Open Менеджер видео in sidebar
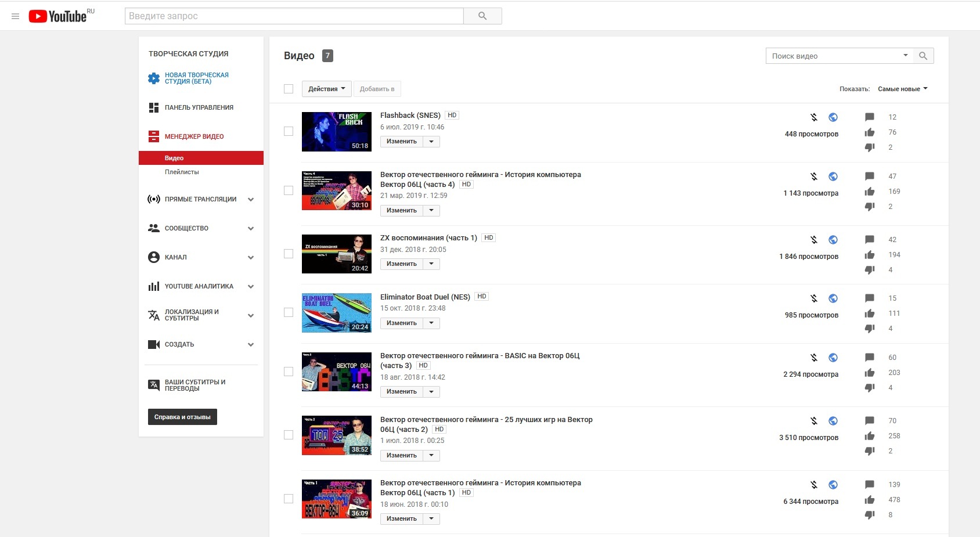 click(x=194, y=136)
